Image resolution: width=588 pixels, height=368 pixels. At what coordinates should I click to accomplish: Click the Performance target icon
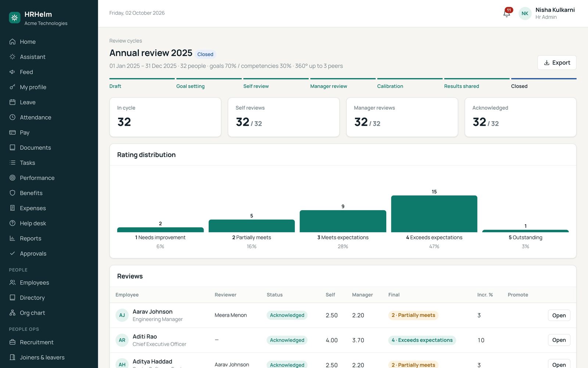[12, 177]
